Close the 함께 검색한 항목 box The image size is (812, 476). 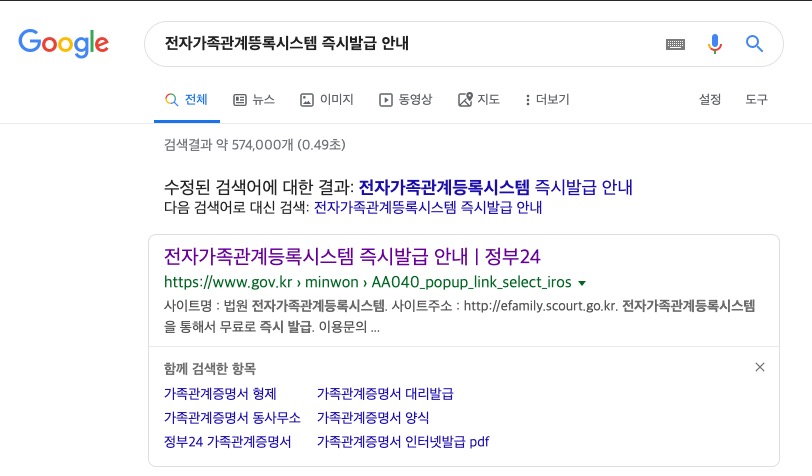pos(760,367)
